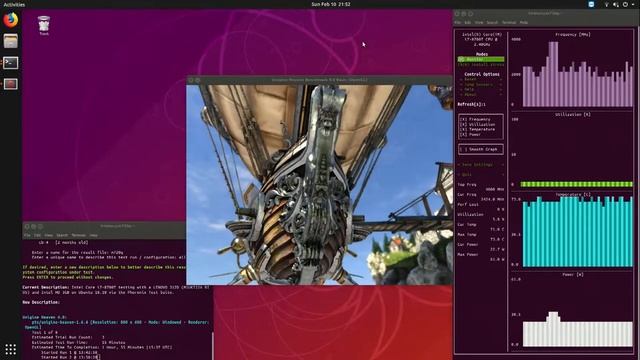640x360 pixels.
Task: Open the View menu in the Phoronix terminal
Action: pos(49,236)
